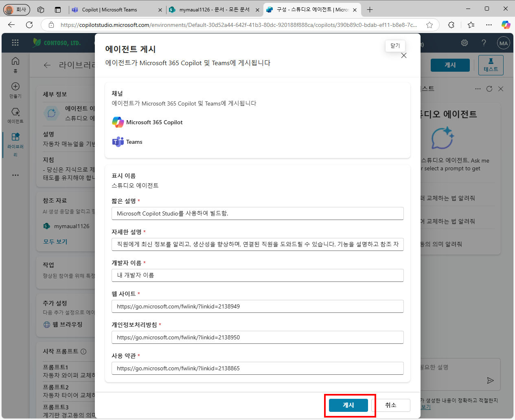Screen dimensions: 515x420
Task: Open 라이브러리 in the left sidebar
Action: (15, 144)
